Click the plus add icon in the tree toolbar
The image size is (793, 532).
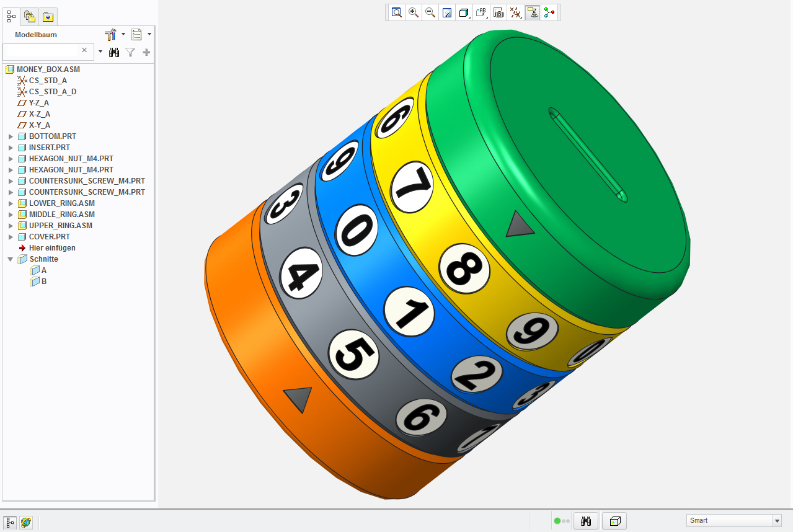147,53
